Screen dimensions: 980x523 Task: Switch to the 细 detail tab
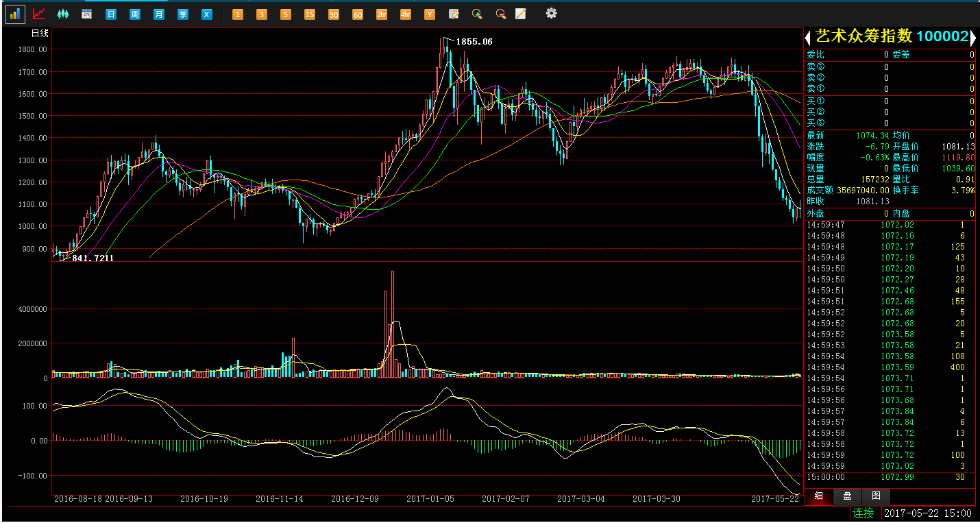[x=819, y=496]
